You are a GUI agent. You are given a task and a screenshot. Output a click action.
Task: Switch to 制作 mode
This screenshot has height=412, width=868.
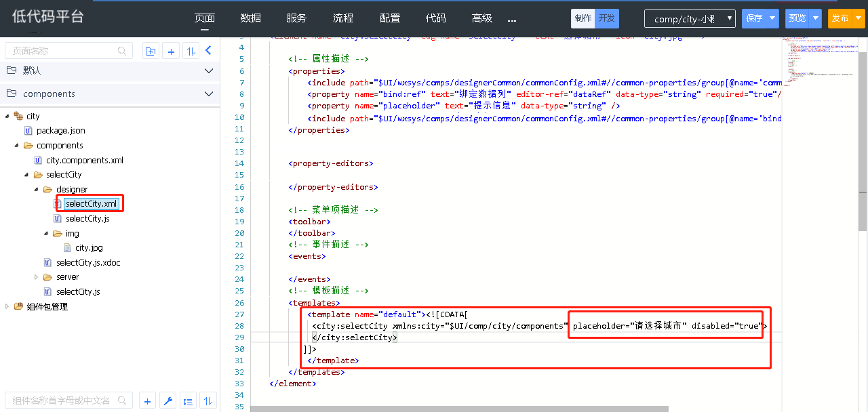583,18
